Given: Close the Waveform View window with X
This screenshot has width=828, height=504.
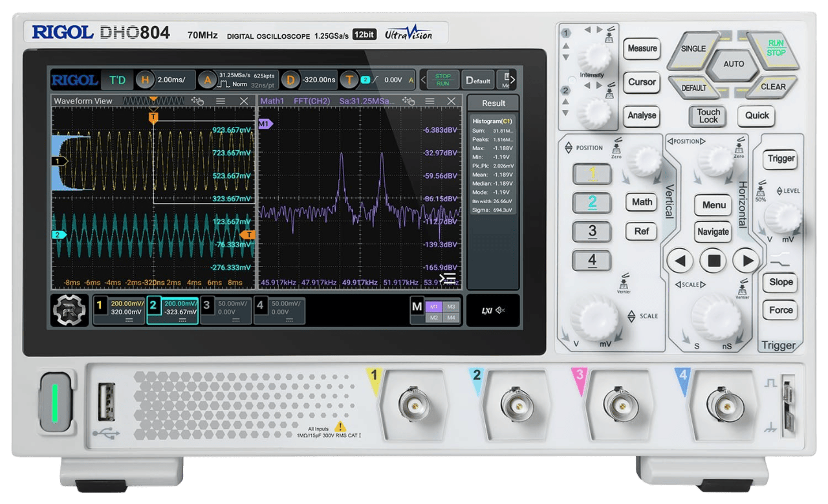Looking at the screenshot, I should [244, 101].
